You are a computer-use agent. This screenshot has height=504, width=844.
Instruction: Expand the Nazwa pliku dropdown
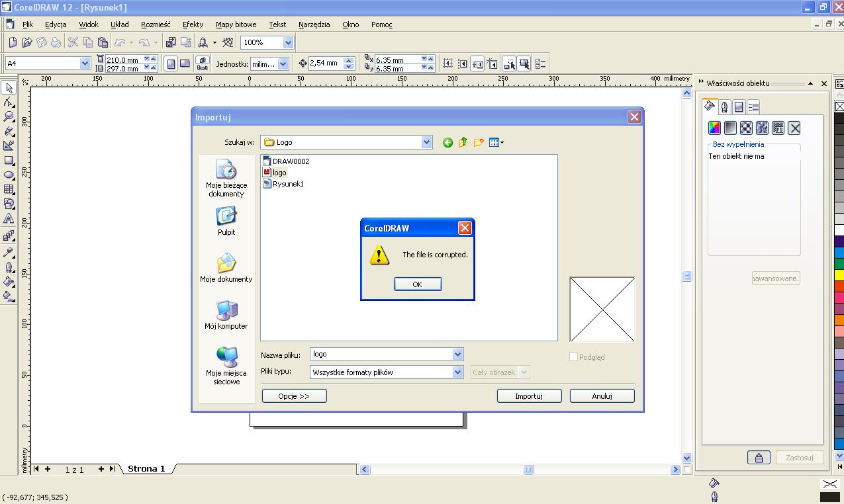coord(457,355)
